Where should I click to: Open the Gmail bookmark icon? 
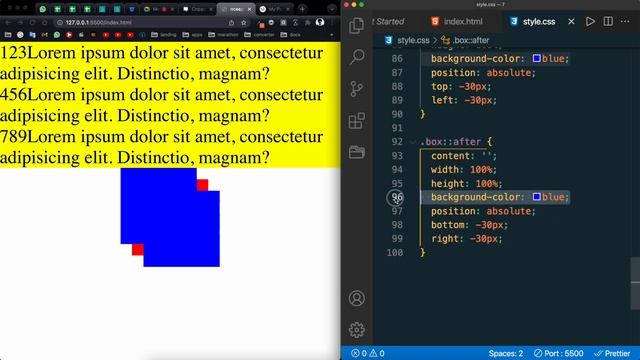point(44,35)
